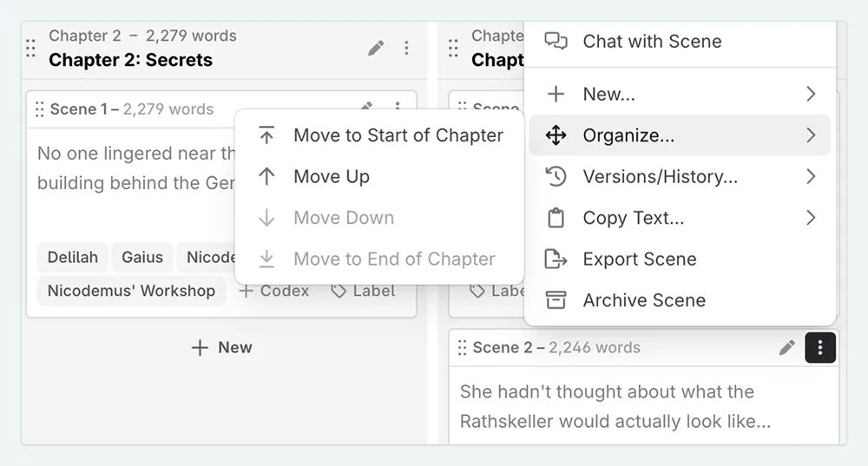
Task: Select Move Up in the submenu
Action: pyautogui.click(x=379, y=176)
